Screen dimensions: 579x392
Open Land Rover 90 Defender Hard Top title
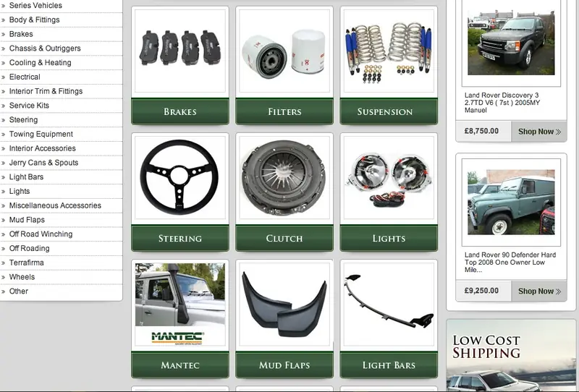coord(510,262)
